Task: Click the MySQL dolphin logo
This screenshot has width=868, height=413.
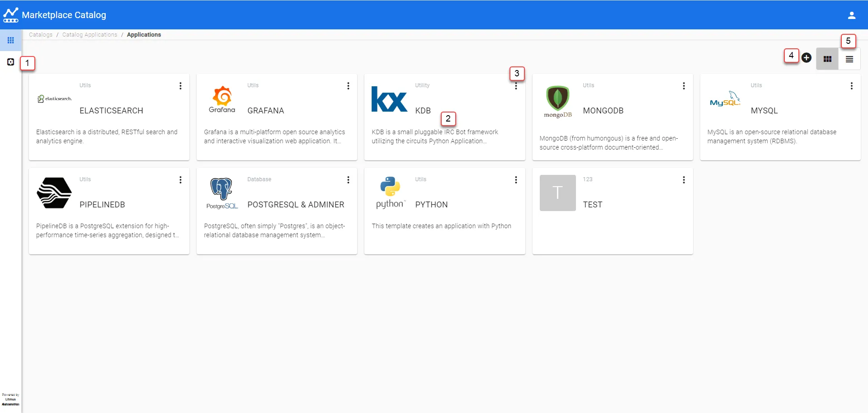Action: [725, 99]
